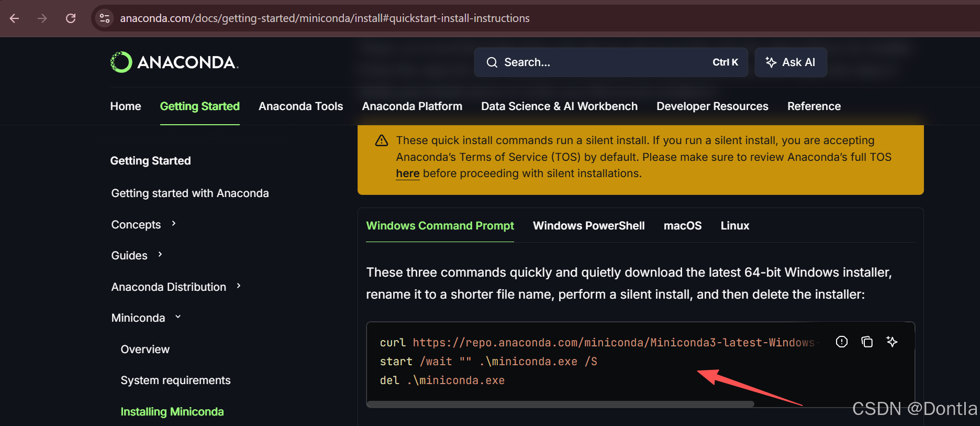The height and width of the screenshot is (426, 980).
Task: Click the sparkle Ask AI icon in code block
Action: 892,342
